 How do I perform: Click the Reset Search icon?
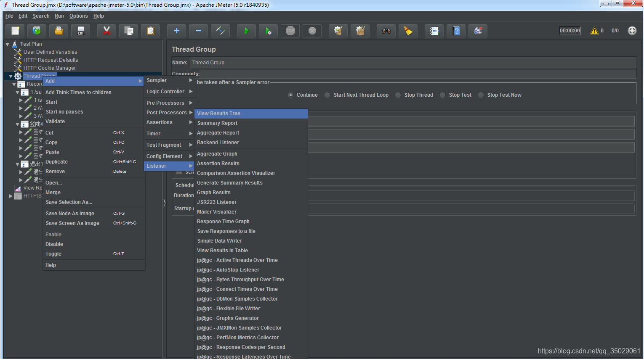click(408, 31)
